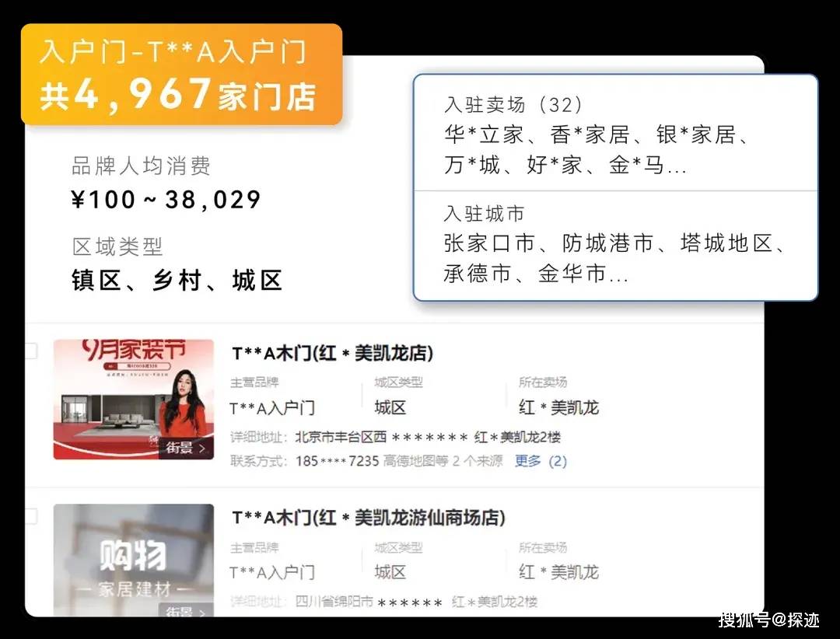Image resolution: width=840 pixels, height=639 pixels.
Task: Click the orange 共4,967家门店 banner
Action: point(181,75)
